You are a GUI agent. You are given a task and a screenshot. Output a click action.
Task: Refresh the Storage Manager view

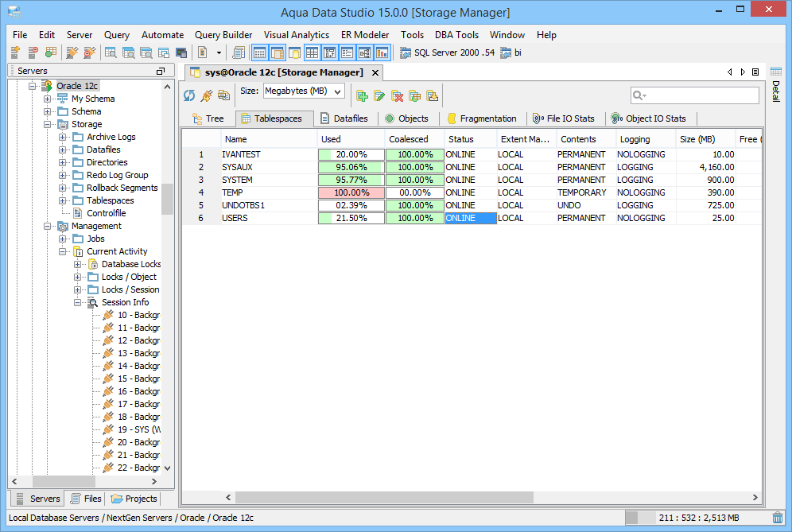tap(189, 95)
